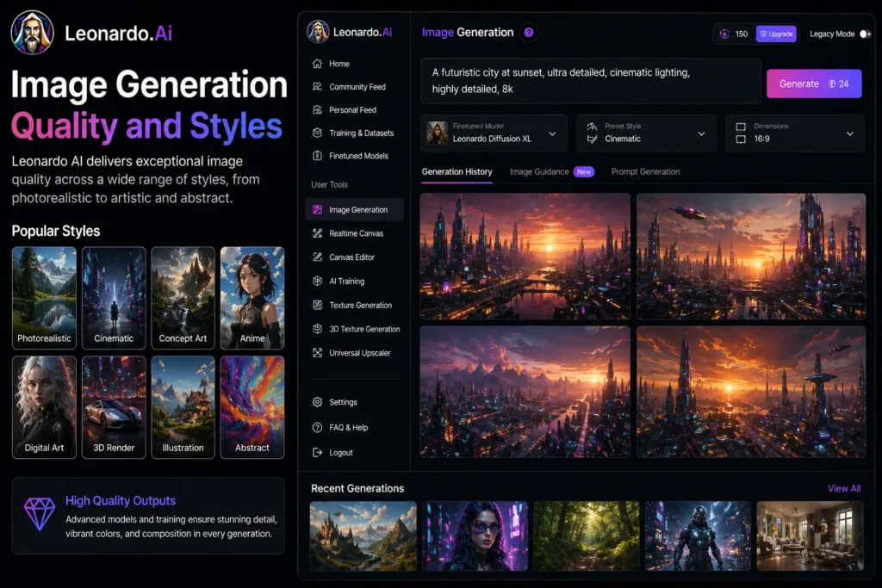Screen dimensions: 882x588
Task: Switch to Generation History tab
Action: (457, 172)
